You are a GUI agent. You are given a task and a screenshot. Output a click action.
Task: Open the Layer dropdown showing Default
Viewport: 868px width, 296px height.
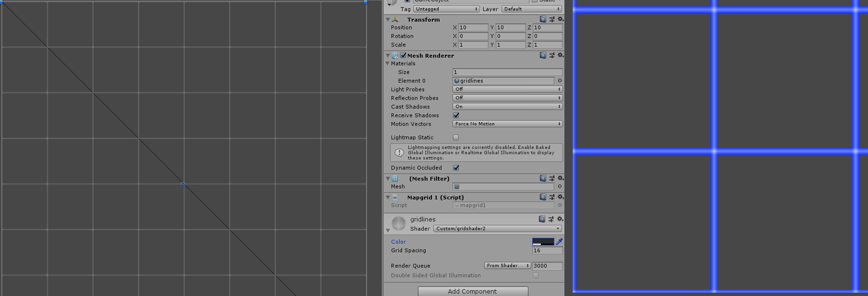pyautogui.click(x=532, y=9)
